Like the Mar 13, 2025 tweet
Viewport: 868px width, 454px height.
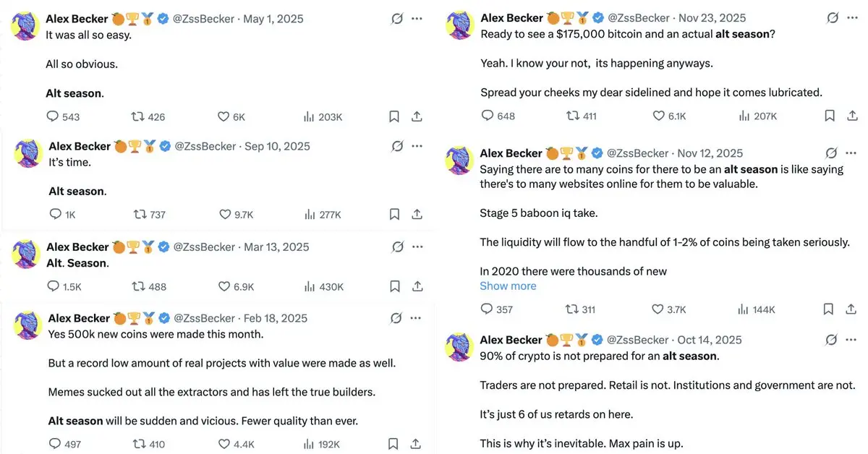point(237,286)
